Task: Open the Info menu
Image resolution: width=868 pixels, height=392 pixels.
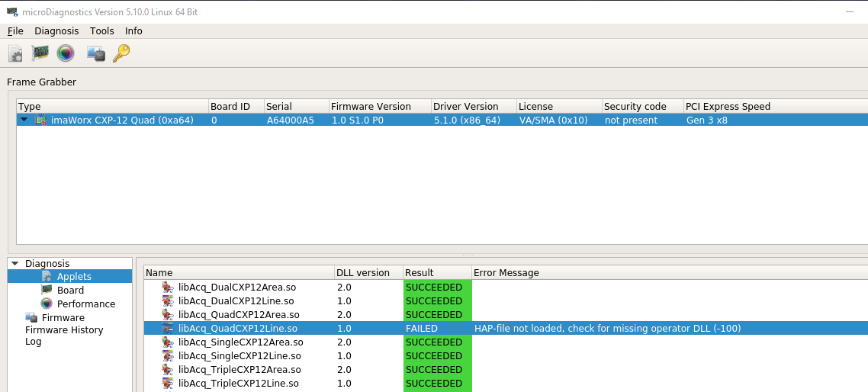Action: coord(133,31)
